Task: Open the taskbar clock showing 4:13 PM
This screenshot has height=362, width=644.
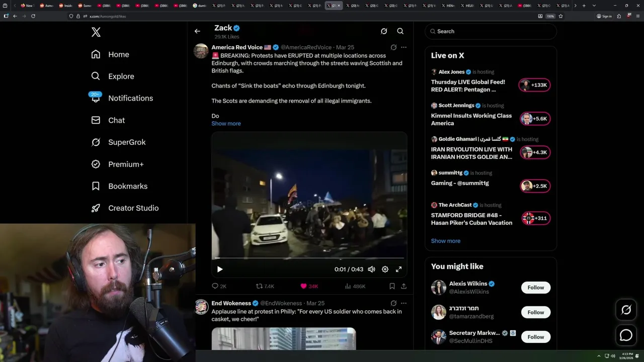Action: point(627,356)
